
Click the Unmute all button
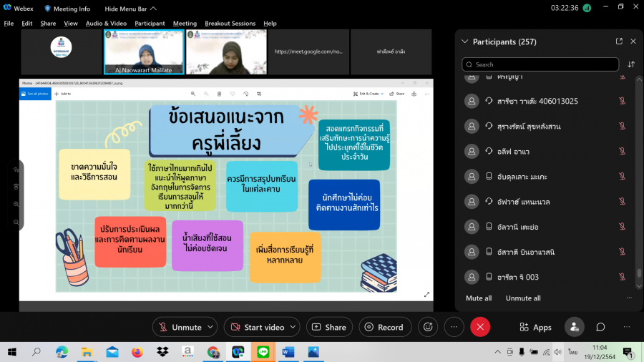click(x=523, y=298)
